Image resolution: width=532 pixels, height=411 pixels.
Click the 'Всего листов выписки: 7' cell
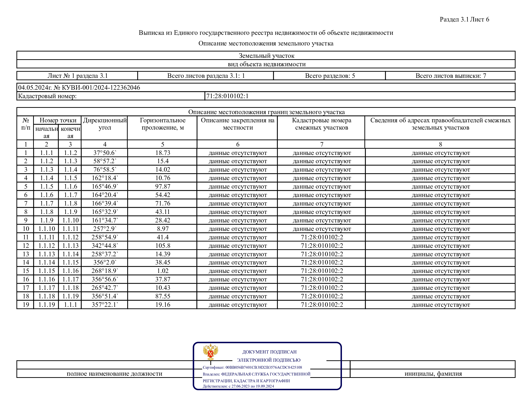coord(451,76)
